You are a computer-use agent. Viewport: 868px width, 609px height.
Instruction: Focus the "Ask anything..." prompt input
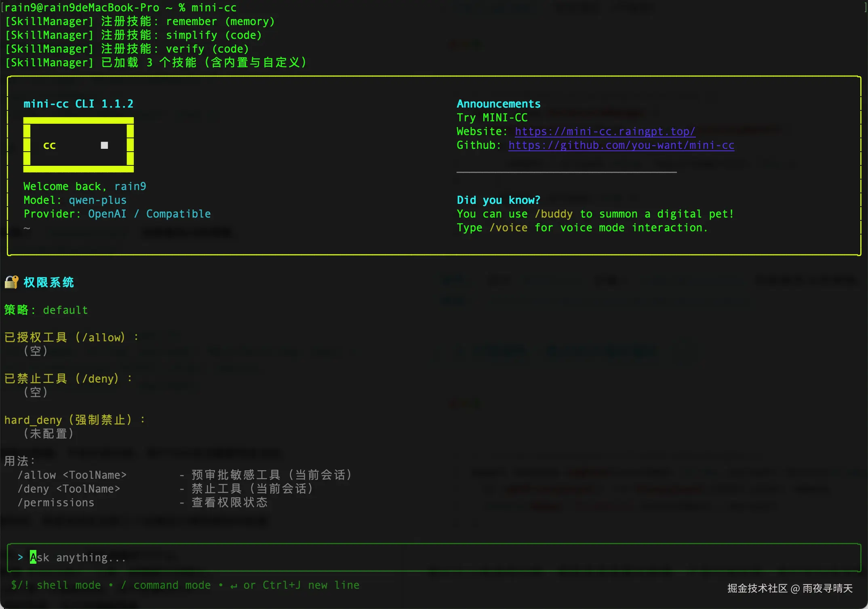434,557
